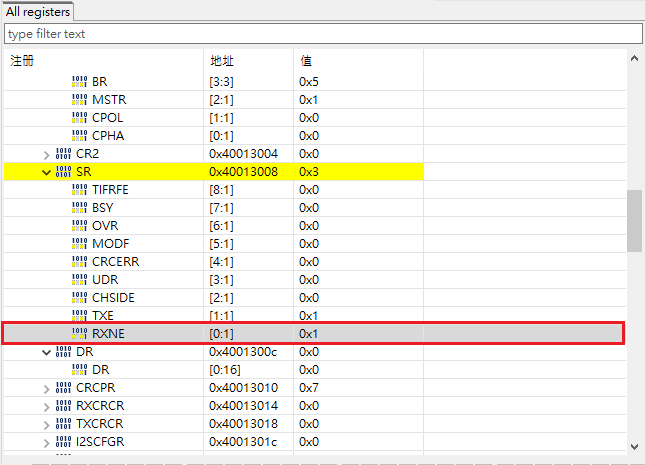Select the OVR row label

click(x=105, y=226)
